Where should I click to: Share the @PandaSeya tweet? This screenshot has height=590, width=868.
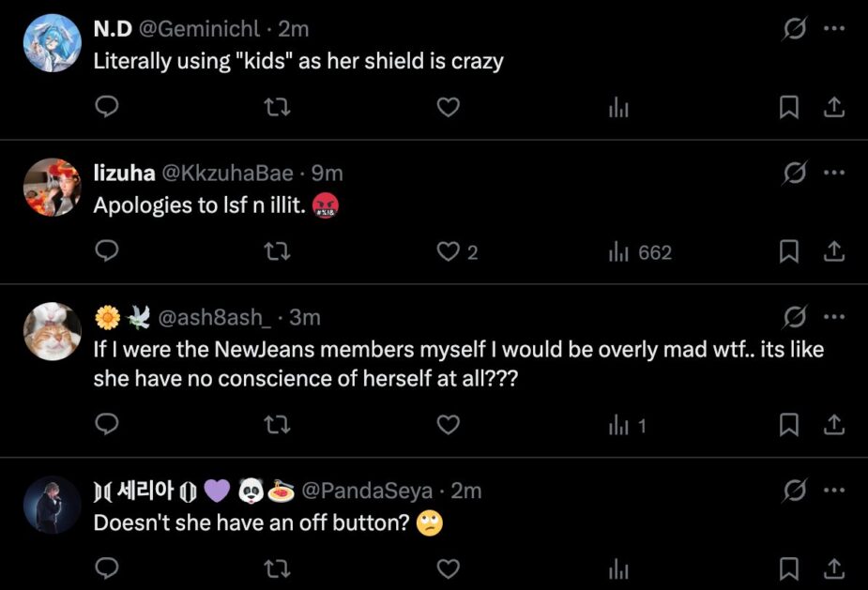(x=832, y=569)
